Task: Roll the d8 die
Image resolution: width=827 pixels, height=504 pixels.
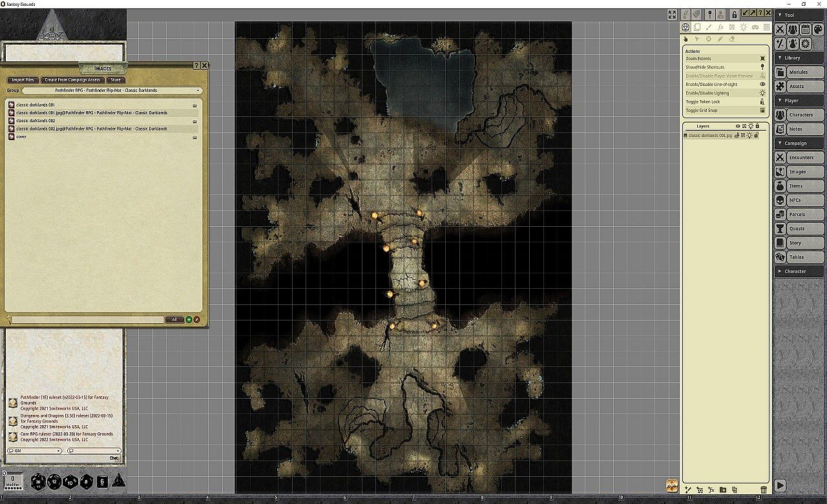Action: (x=86, y=481)
